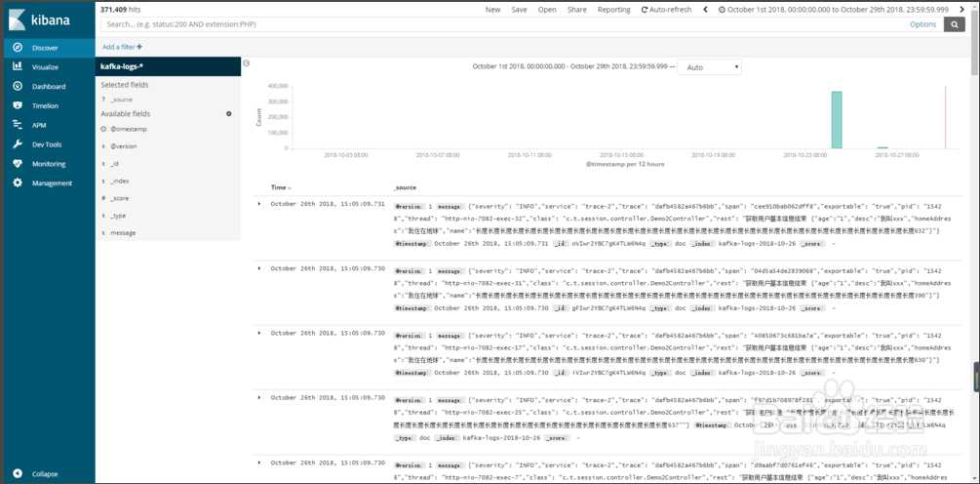Open the time range picker
This screenshot has width=980, height=484.
833,10
